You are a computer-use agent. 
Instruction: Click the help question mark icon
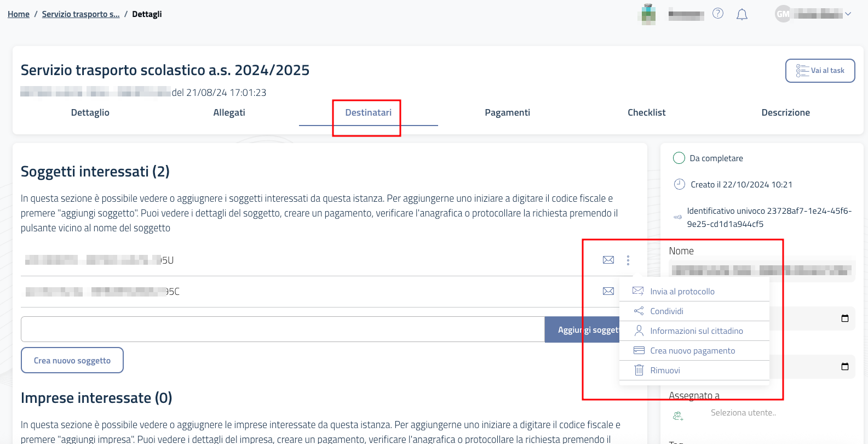[x=717, y=14]
